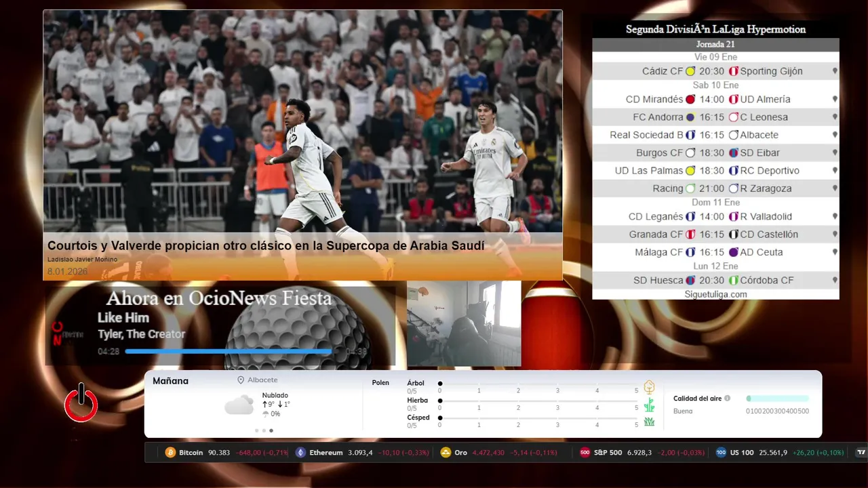Screen dimensions: 868x488
Task: Open venue pin for Cádiz CF match
Action: pos(835,71)
